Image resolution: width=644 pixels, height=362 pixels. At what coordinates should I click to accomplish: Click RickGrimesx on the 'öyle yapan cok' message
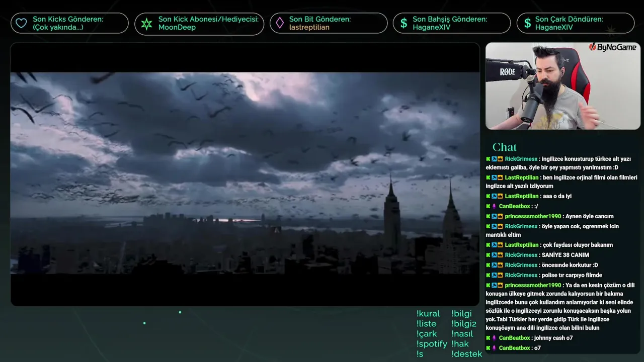521,226
